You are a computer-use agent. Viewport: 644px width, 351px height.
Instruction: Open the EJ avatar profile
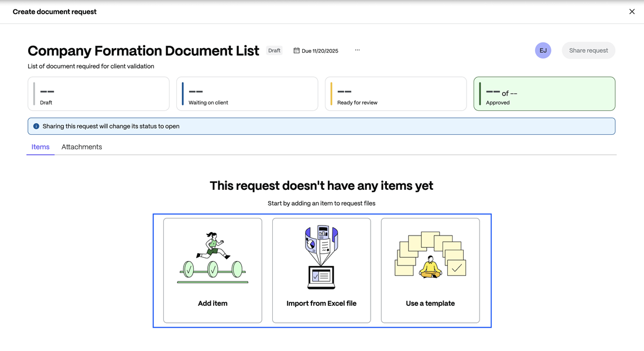[x=543, y=50]
